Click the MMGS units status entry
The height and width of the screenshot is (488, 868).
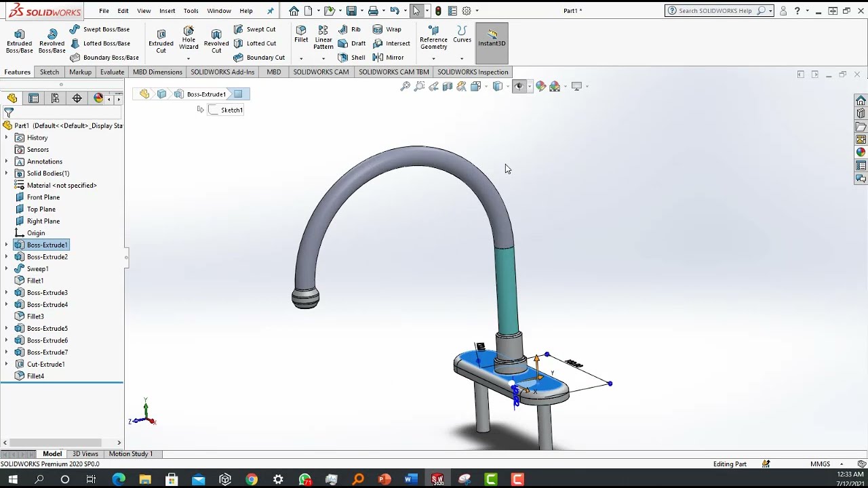[820, 464]
